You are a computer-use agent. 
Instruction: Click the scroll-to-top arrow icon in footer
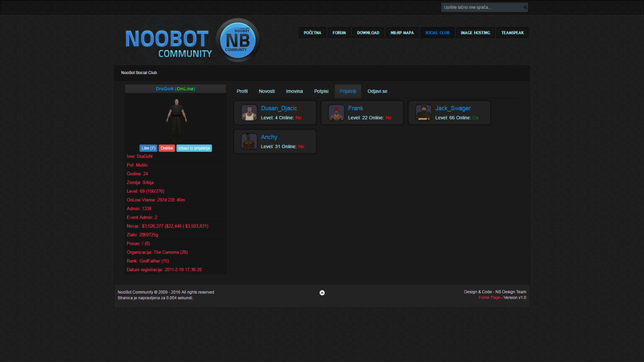pos(322,293)
